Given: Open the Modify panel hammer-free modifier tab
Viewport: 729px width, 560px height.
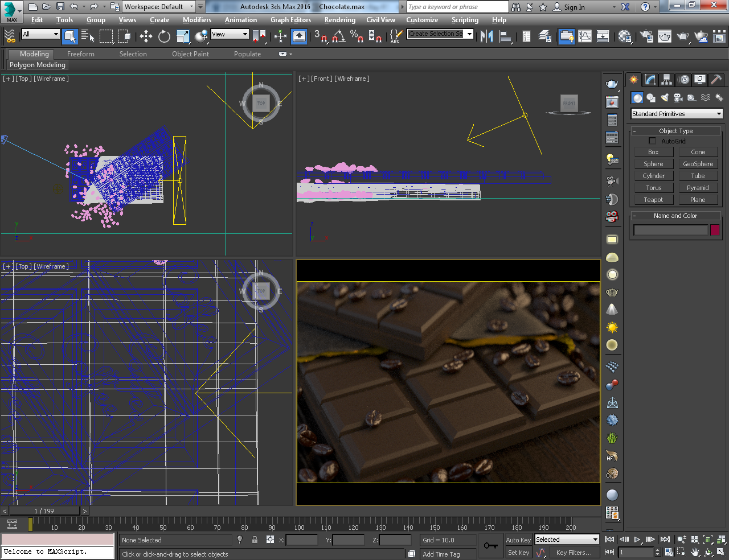Looking at the screenshot, I should [650, 80].
